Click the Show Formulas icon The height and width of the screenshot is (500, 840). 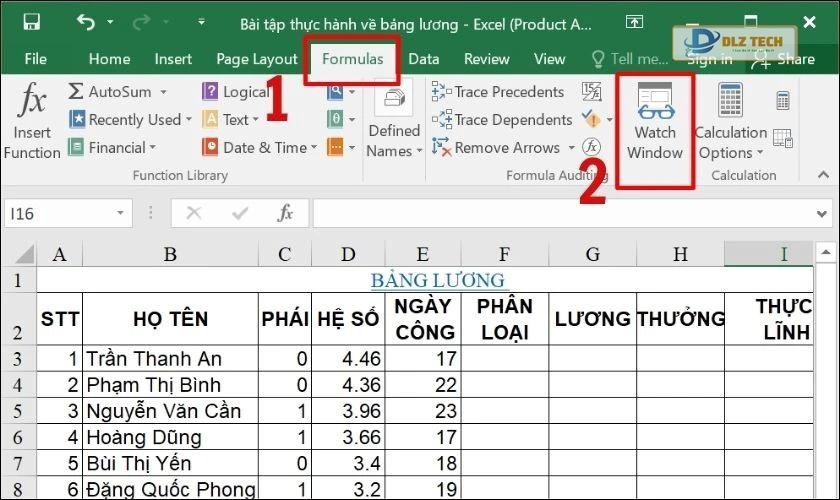pos(592,92)
